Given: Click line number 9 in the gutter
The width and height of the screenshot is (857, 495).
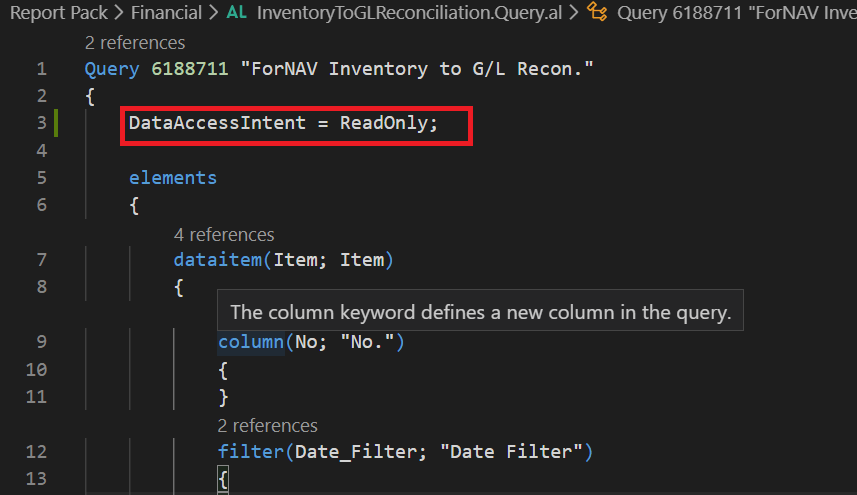Looking at the screenshot, I should pos(41,342).
